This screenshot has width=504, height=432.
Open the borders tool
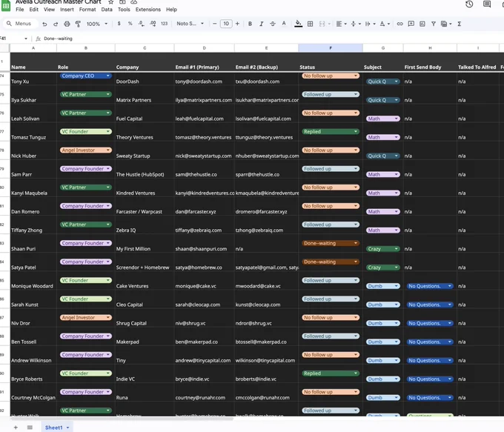[x=310, y=24]
